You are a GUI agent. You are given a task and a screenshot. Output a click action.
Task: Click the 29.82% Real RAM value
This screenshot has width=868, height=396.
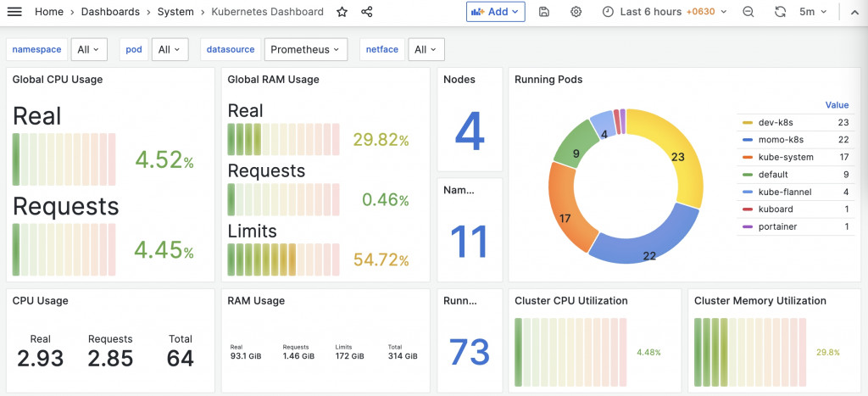click(381, 140)
